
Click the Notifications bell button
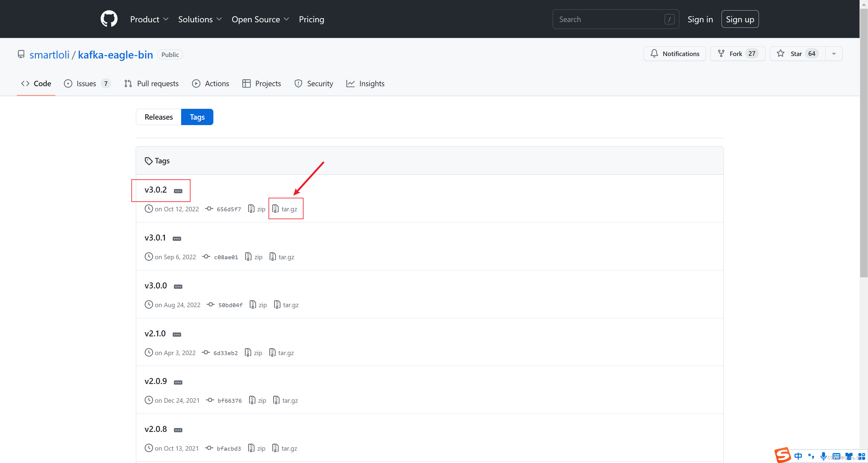tap(675, 54)
